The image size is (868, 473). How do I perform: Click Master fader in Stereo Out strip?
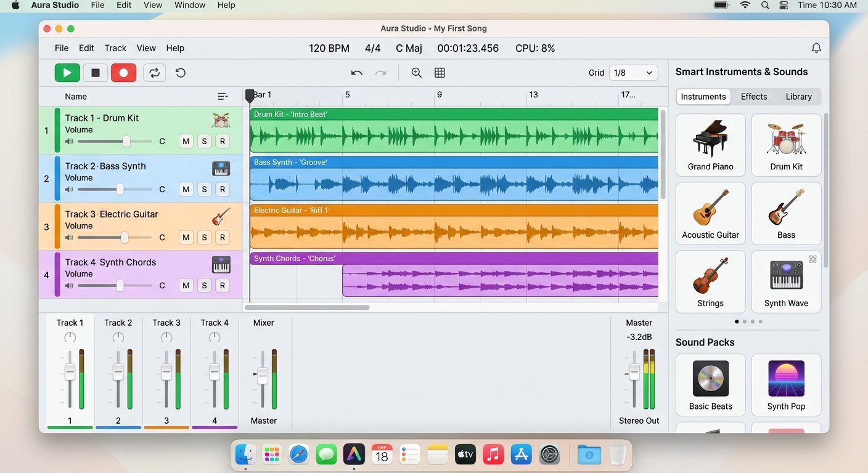pyautogui.click(x=634, y=373)
